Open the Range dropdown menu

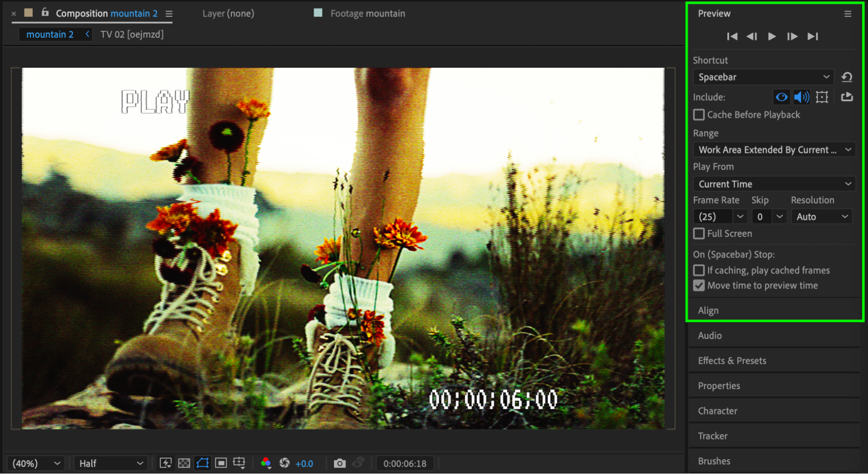point(774,150)
